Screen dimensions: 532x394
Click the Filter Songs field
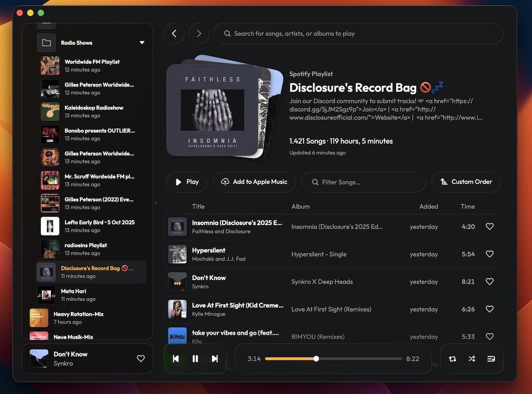363,182
